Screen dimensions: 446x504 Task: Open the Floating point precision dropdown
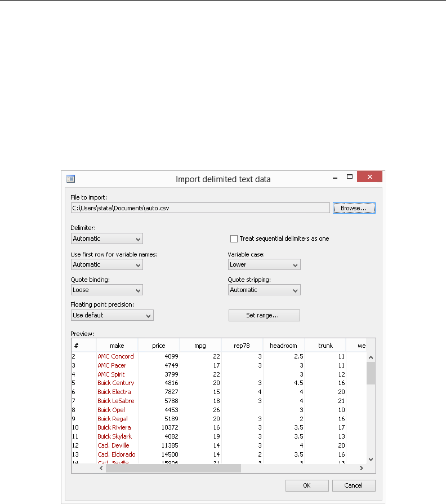click(x=112, y=315)
